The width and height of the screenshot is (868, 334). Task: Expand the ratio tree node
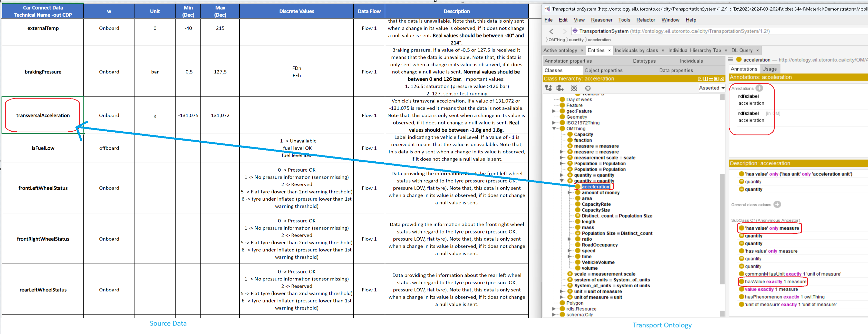(x=570, y=239)
